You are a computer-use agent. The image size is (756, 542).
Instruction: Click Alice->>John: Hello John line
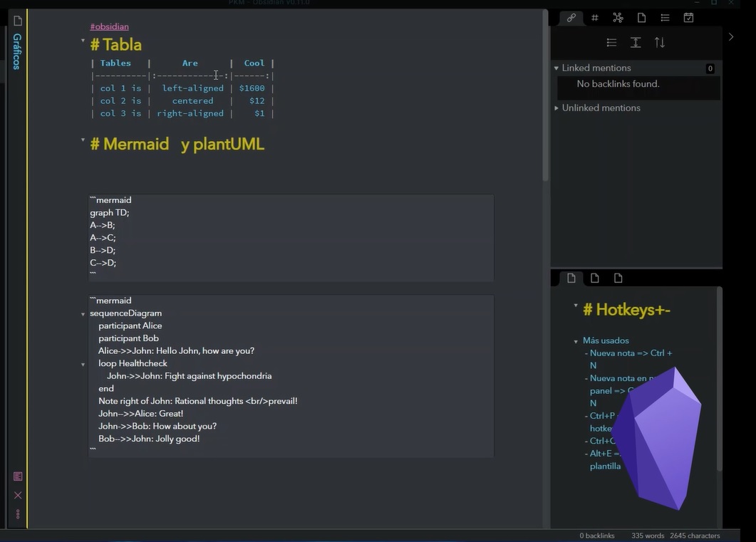[177, 350]
